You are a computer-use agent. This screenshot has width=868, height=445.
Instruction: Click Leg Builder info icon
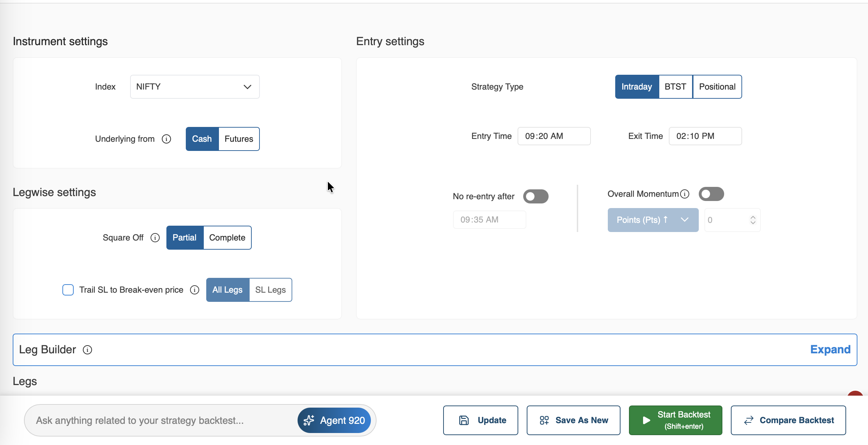(x=87, y=350)
